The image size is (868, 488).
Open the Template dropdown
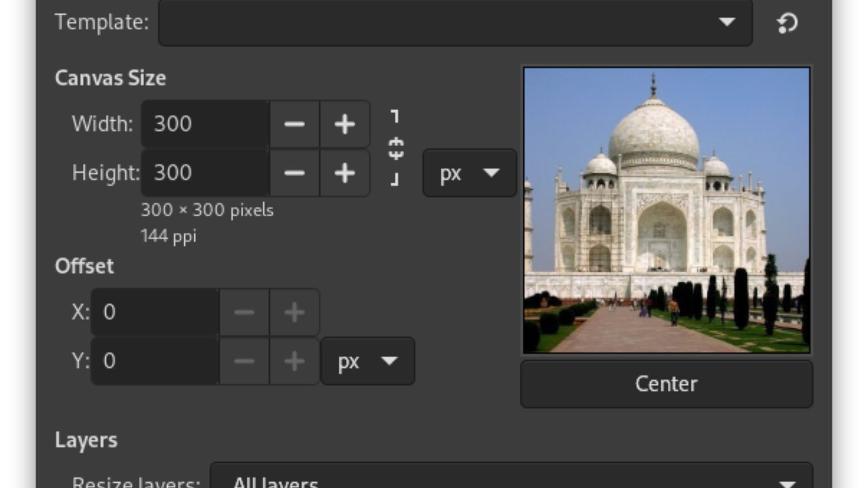coord(455,22)
